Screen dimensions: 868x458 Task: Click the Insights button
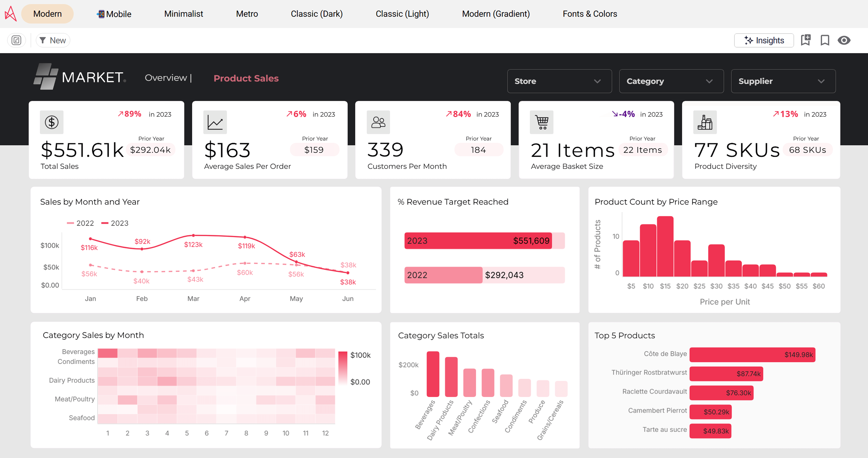pyautogui.click(x=764, y=40)
